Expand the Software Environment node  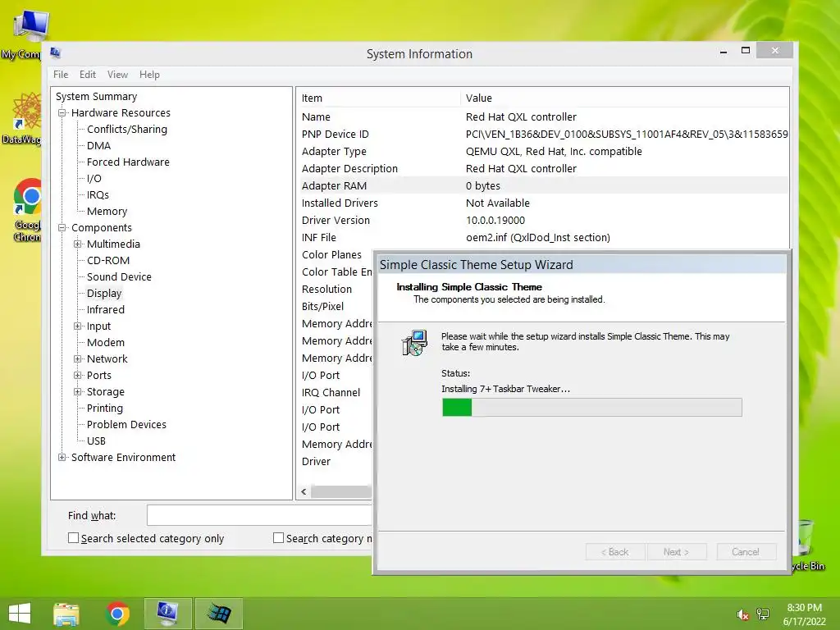(x=62, y=458)
